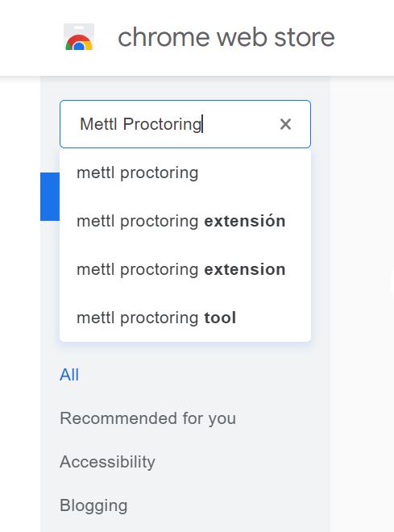Place cursor after the word Proctoring
The height and width of the screenshot is (532, 394).
[x=202, y=124]
